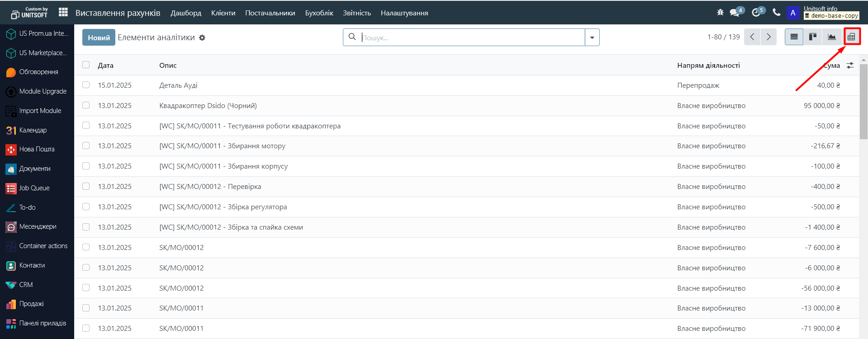Image resolution: width=868 pixels, height=339 pixels.
Task: Open gear settings next to Елементи аналітики
Action: pos(202,38)
